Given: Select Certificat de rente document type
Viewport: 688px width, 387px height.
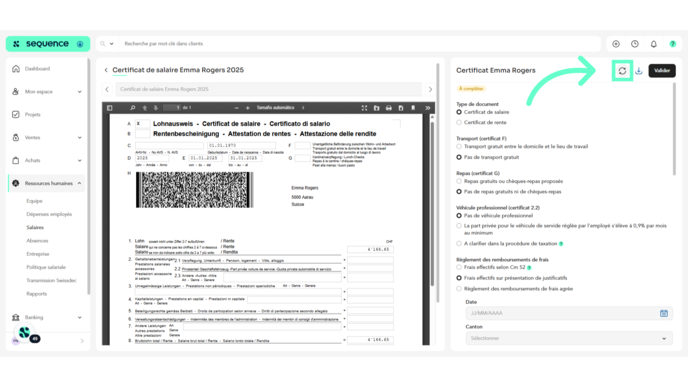Looking at the screenshot, I should coord(459,123).
